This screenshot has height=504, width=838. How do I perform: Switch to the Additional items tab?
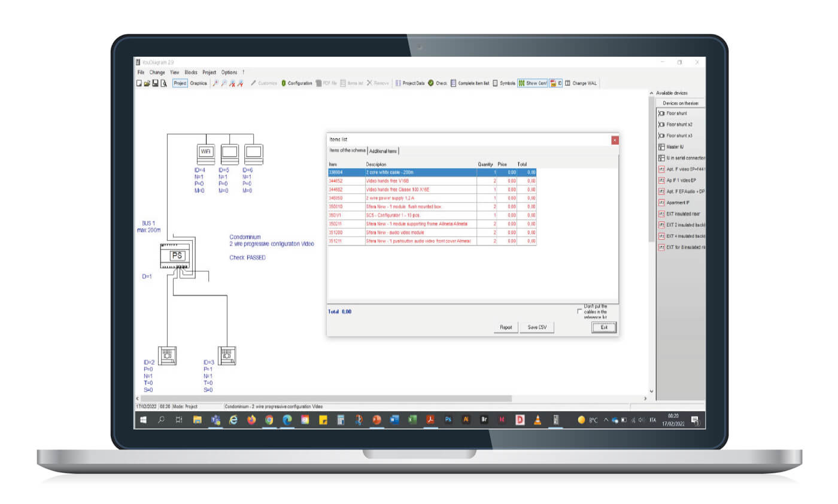click(x=383, y=151)
